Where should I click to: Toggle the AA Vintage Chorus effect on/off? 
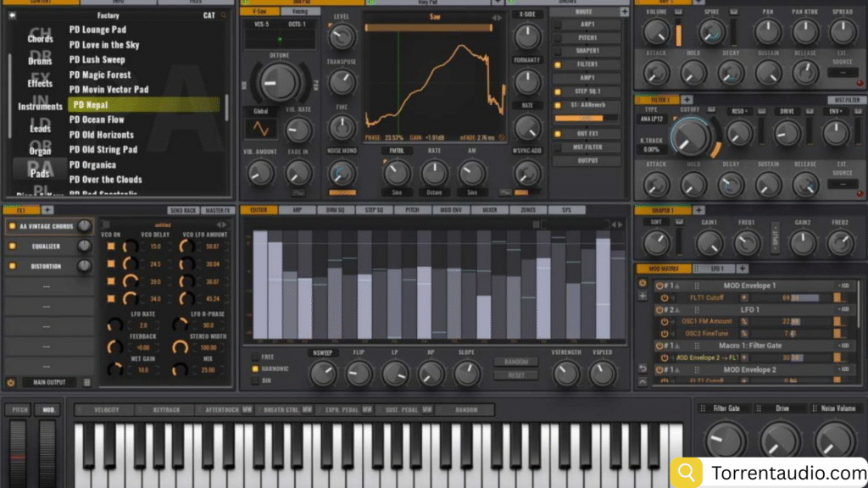(12, 226)
